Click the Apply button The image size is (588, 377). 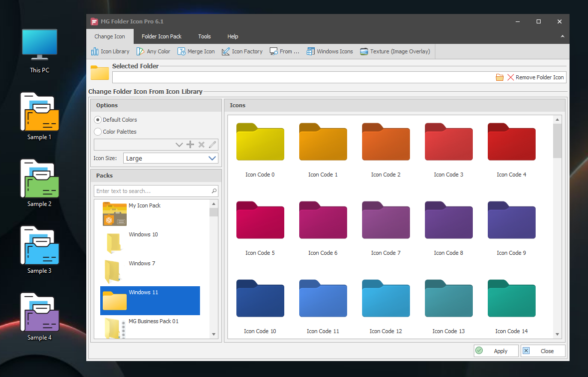(x=496, y=351)
